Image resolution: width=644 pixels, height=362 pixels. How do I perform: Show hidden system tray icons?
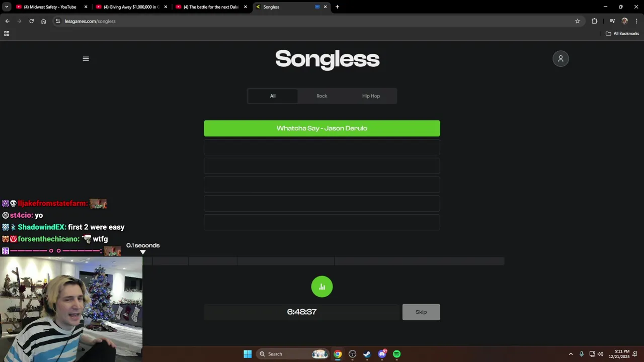[x=571, y=354]
